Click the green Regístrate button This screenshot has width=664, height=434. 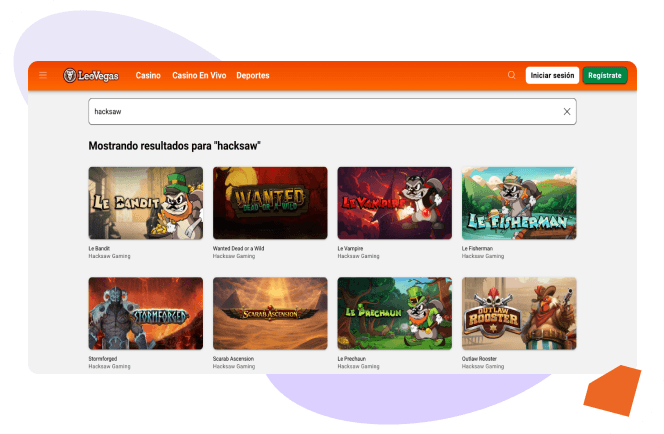pyautogui.click(x=605, y=75)
